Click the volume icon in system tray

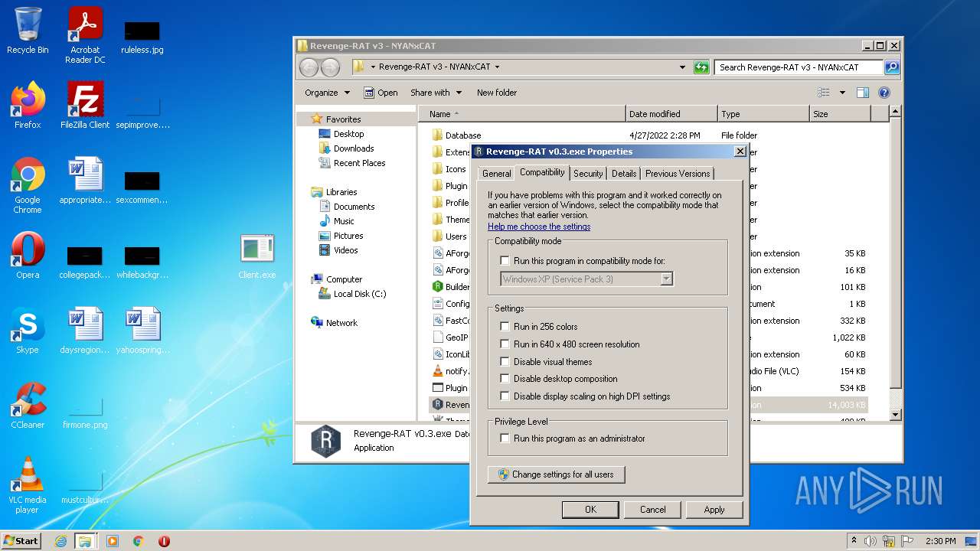[x=871, y=541]
